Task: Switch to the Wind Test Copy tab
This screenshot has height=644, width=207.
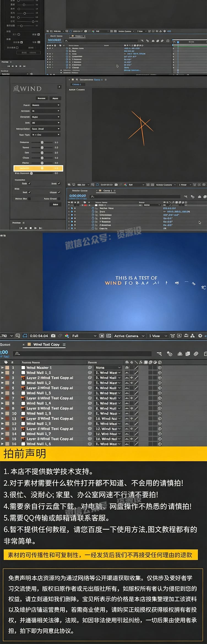Action: pos(46,344)
